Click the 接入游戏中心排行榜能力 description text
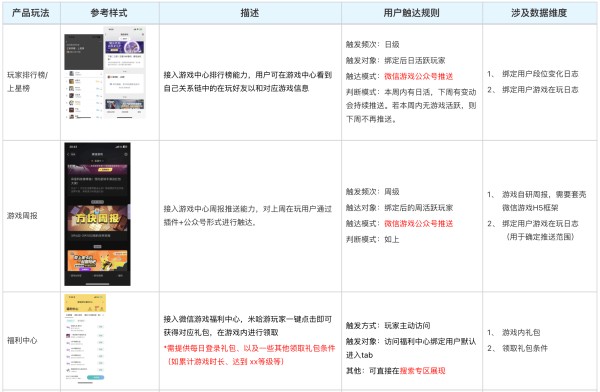600x392 pixels. (x=248, y=82)
